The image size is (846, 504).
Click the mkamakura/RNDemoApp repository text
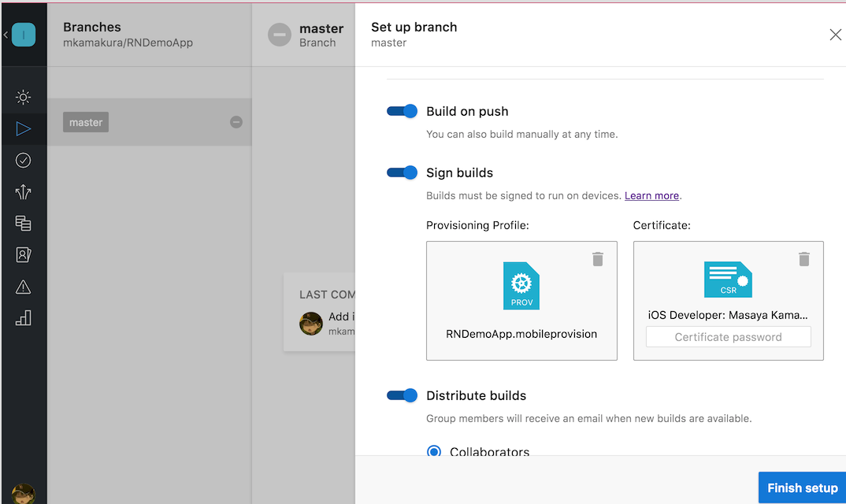coord(128,43)
